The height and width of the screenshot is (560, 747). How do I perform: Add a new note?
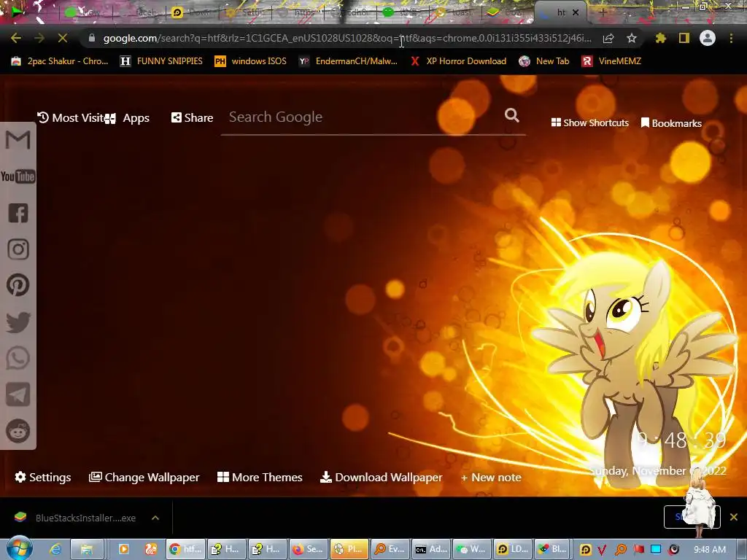point(491,477)
